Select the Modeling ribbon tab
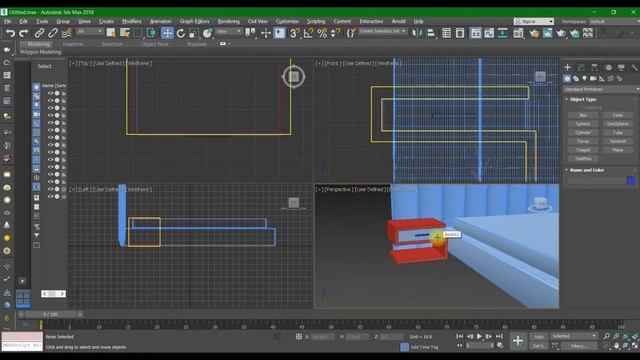Image resolution: width=640 pixels, height=360 pixels. point(39,44)
